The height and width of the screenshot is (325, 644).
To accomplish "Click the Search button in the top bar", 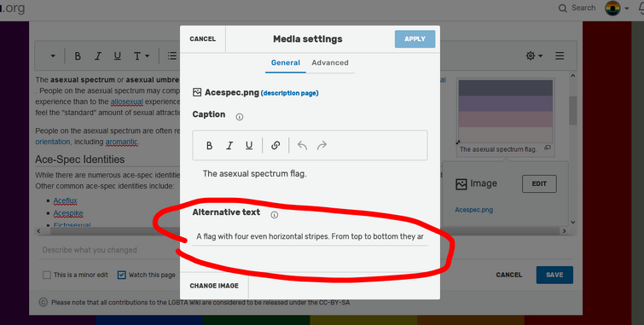I will pos(577,8).
